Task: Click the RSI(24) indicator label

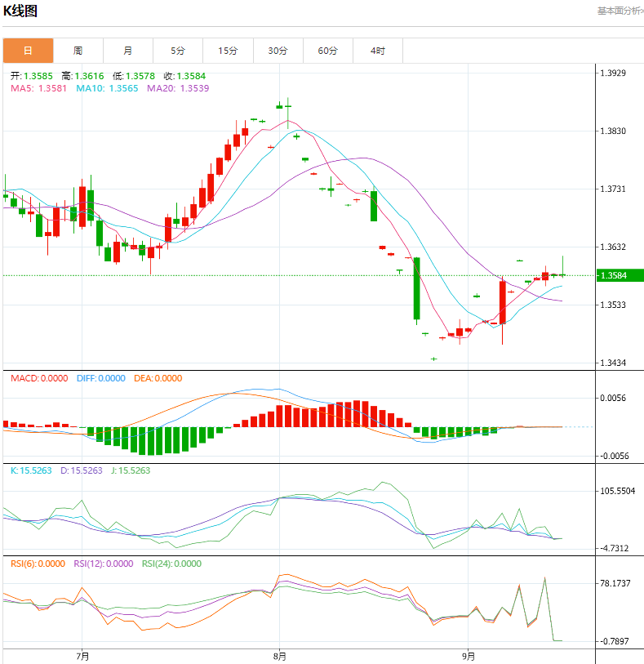Action: coord(171,564)
